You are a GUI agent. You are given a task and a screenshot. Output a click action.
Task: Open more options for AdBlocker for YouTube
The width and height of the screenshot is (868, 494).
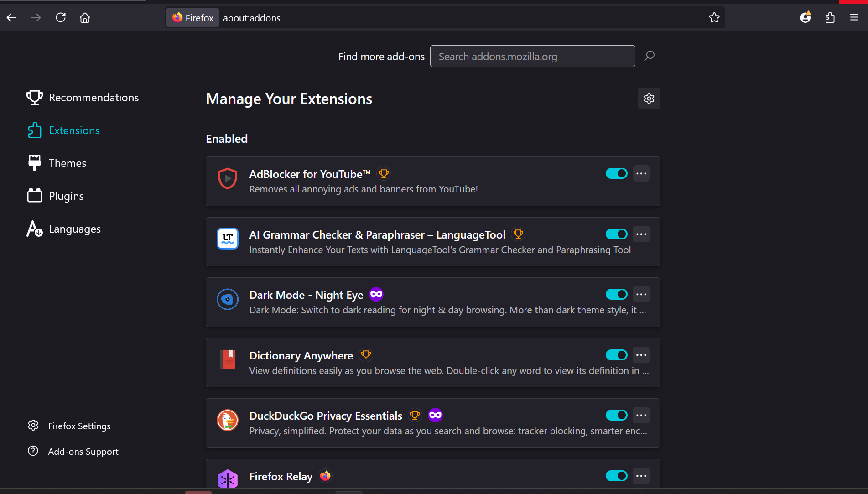point(641,173)
